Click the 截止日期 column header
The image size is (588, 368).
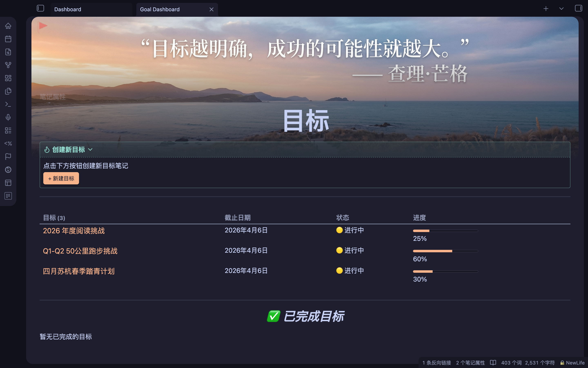click(237, 218)
